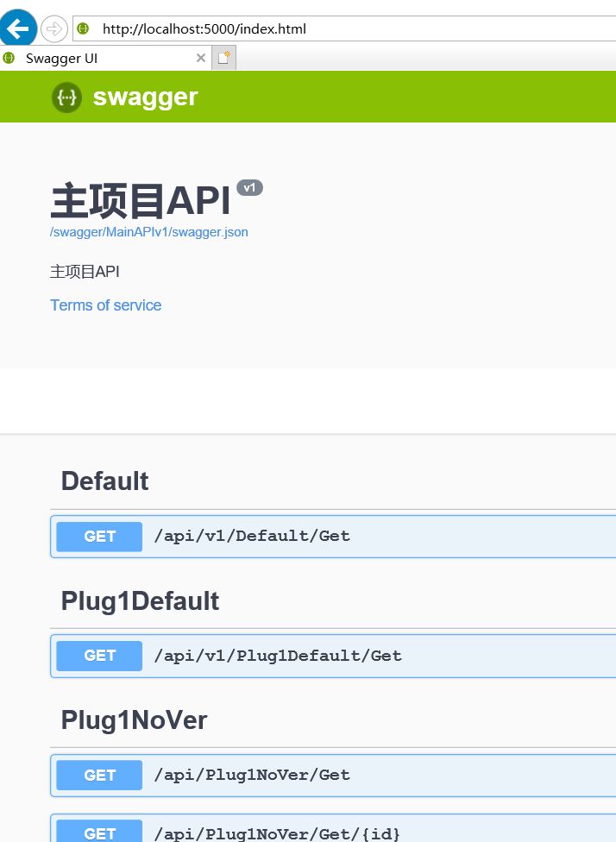The width and height of the screenshot is (616, 842).
Task: Collapse the Default API section
Action: tap(105, 481)
